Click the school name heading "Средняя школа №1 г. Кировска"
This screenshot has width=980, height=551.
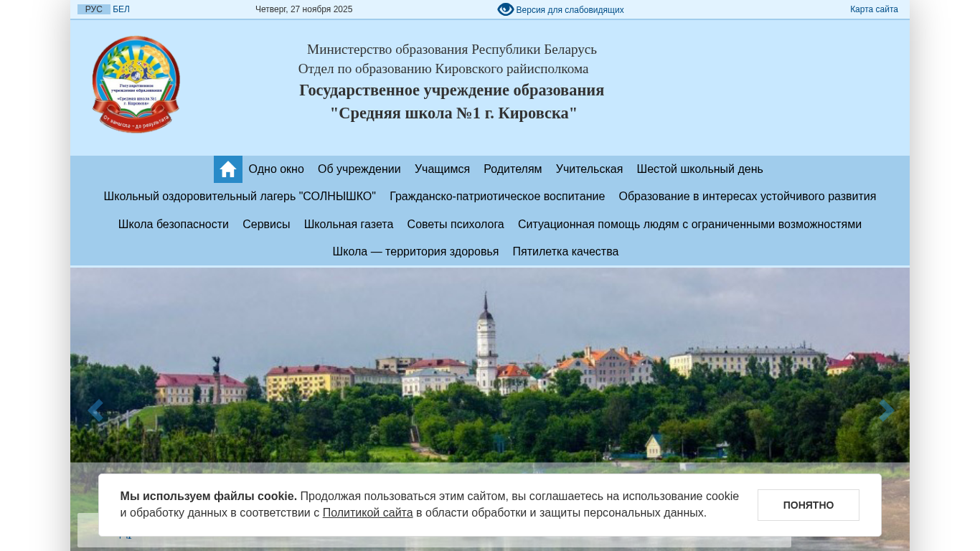[453, 113]
